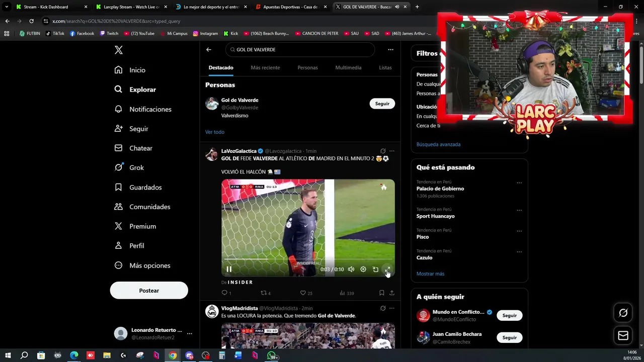Viewport: 644px width, 362px height.
Task: Open options for Palacio de Gobierno trend
Action: point(519,183)
